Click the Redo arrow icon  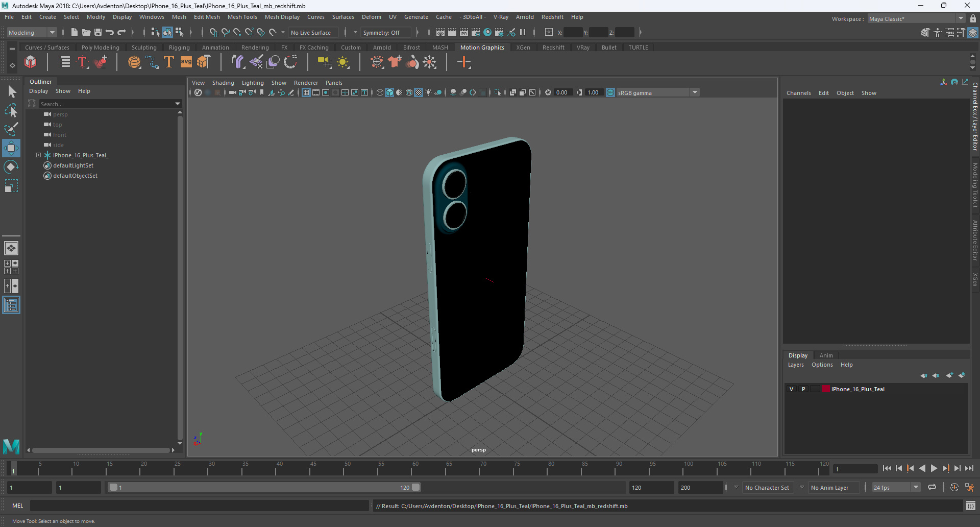pos(121,32)
